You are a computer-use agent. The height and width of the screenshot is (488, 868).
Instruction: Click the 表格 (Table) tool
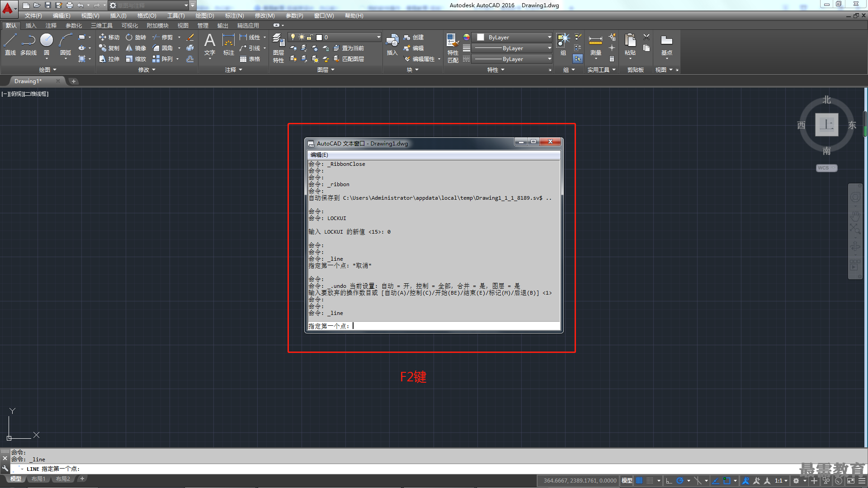point(250,59)
